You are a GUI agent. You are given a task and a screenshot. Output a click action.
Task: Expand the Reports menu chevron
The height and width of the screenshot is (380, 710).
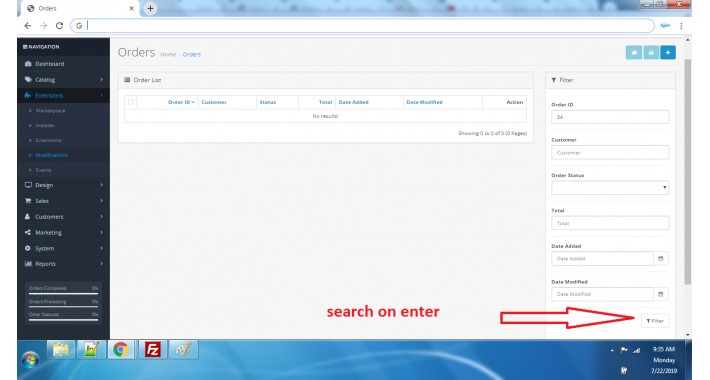(101, 264)
